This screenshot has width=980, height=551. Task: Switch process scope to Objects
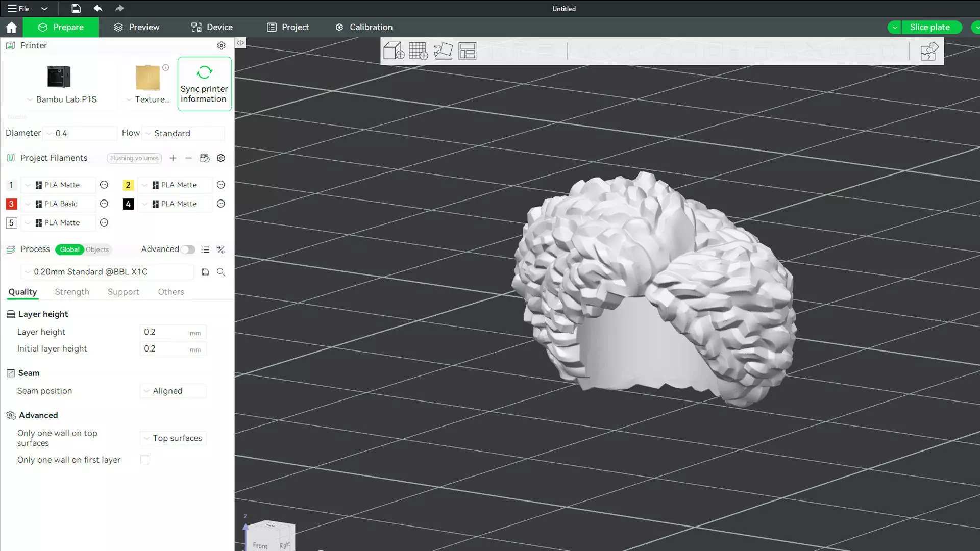[97, 249]
